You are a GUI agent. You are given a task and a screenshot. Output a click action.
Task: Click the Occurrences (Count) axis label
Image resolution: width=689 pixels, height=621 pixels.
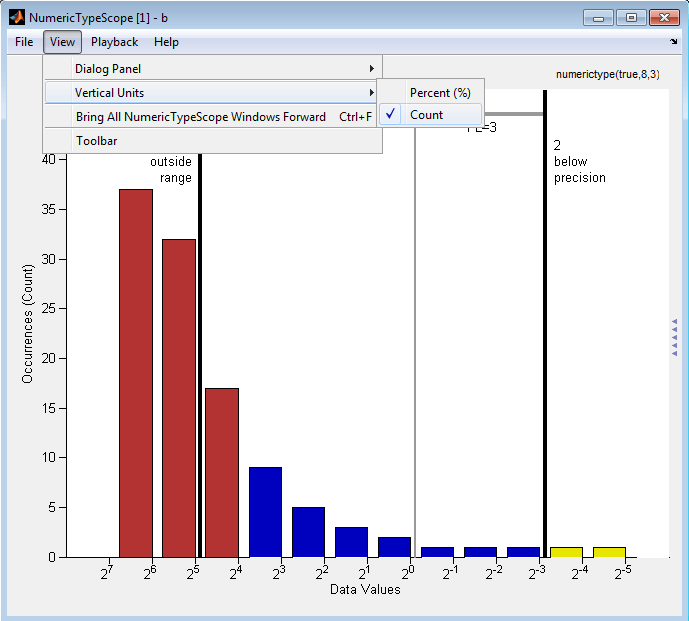27,323
